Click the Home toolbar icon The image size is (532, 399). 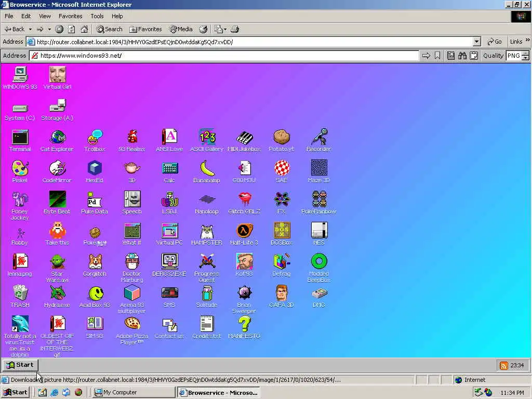pyautogui.click(x=84, y=29)
